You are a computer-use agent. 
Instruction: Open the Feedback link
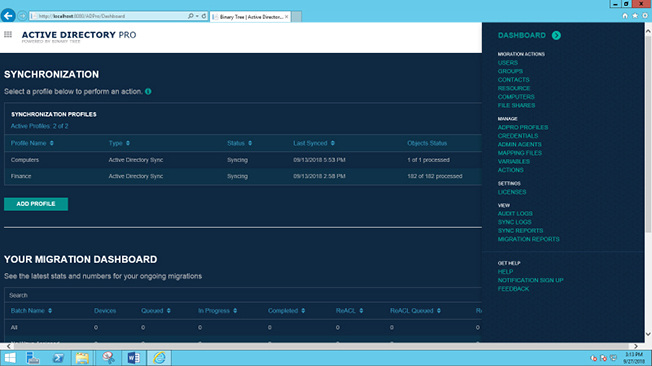pyautogui.click(x=513, y=289)
